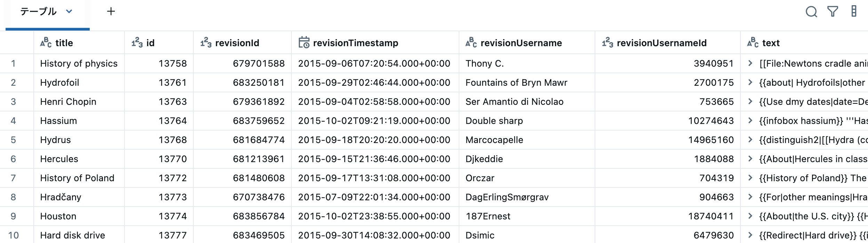
Task: Select the Henri Chopin title cell
Action: [79, 102]
